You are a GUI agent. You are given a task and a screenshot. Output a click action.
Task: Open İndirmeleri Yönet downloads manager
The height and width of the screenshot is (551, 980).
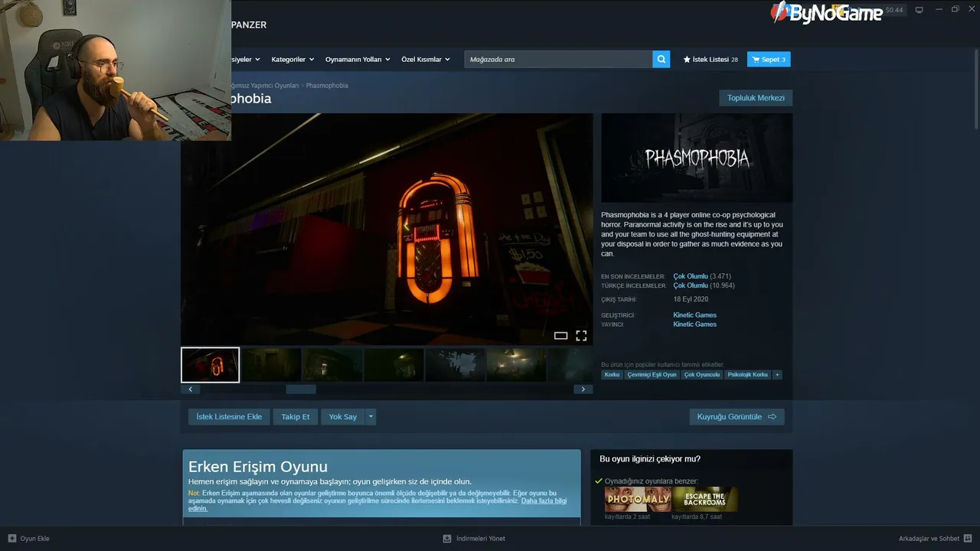[x=474, y=539]
